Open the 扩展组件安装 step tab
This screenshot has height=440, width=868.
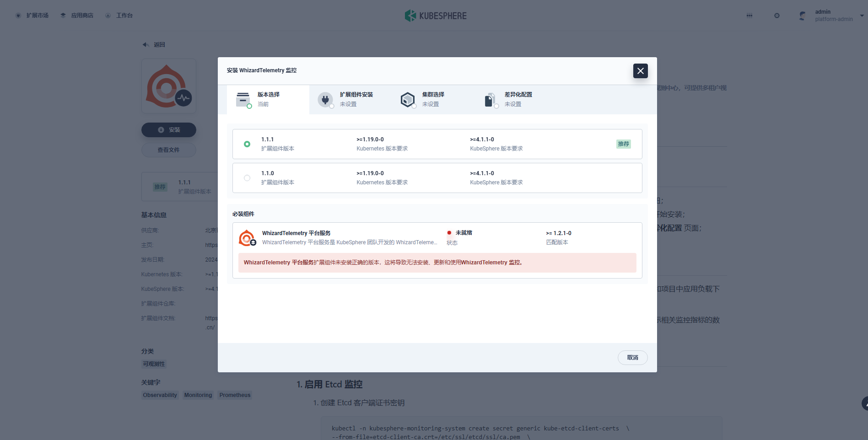click(350, 99)
